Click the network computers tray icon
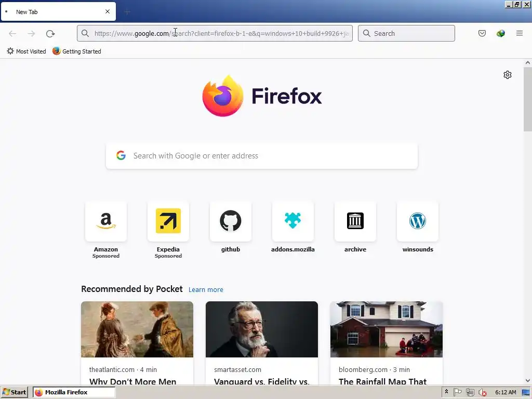The height and width of the screenshot is (399, 532). tap(470, 393)
